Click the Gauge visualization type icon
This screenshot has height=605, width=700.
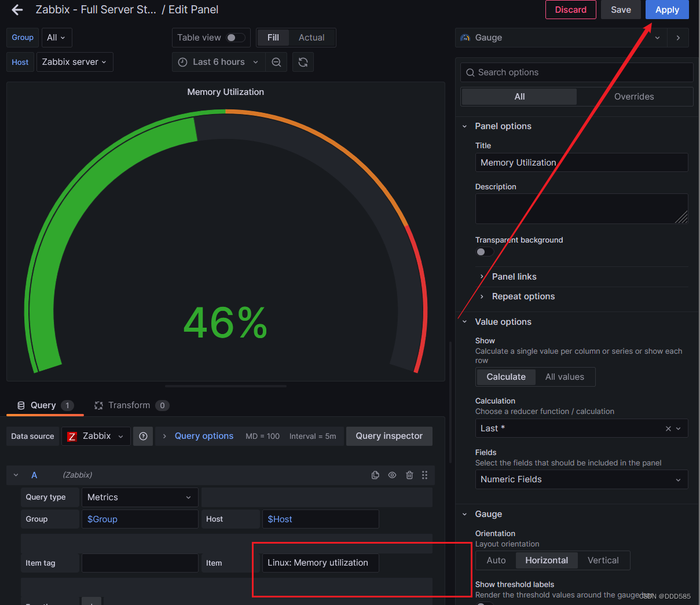[x=465, y=38]
